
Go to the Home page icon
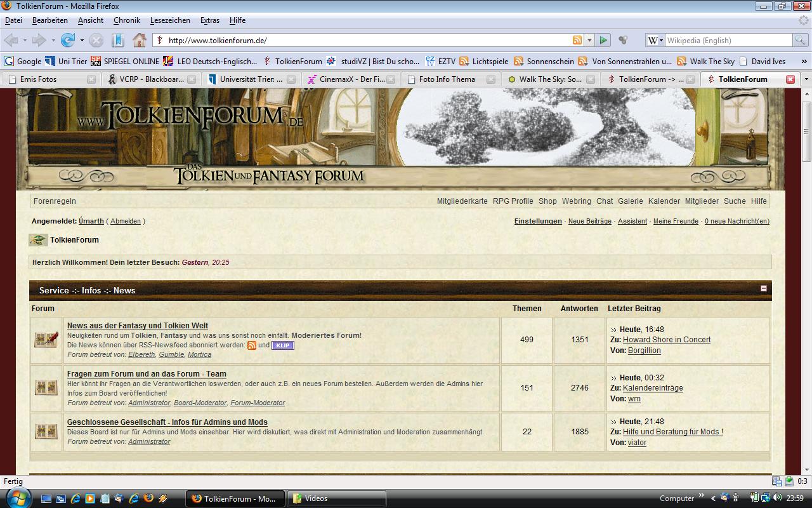coord(140,40)
